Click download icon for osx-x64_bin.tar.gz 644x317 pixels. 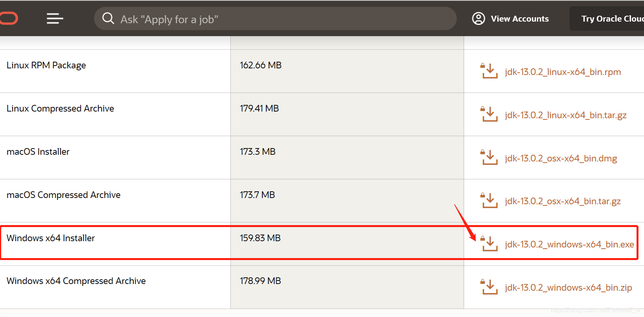point(489,201)
